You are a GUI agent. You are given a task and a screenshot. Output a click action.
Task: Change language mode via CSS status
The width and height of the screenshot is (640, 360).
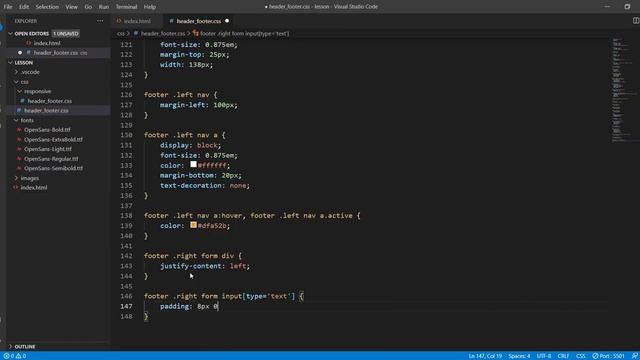[580, 356]
